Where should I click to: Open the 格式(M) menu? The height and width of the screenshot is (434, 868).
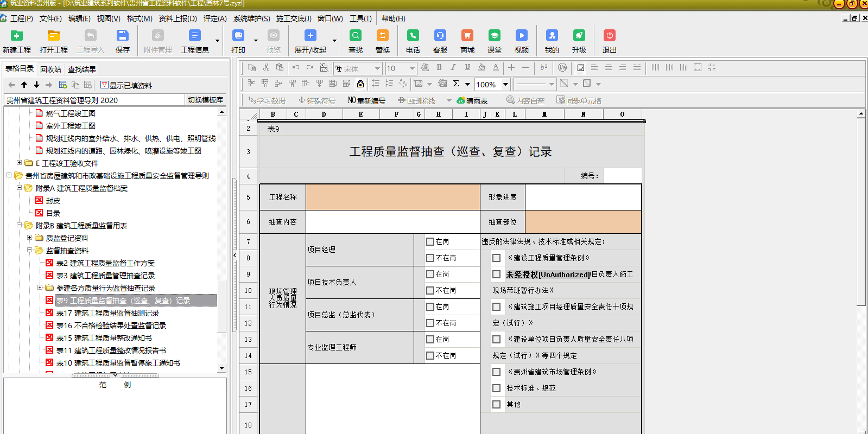140,18
